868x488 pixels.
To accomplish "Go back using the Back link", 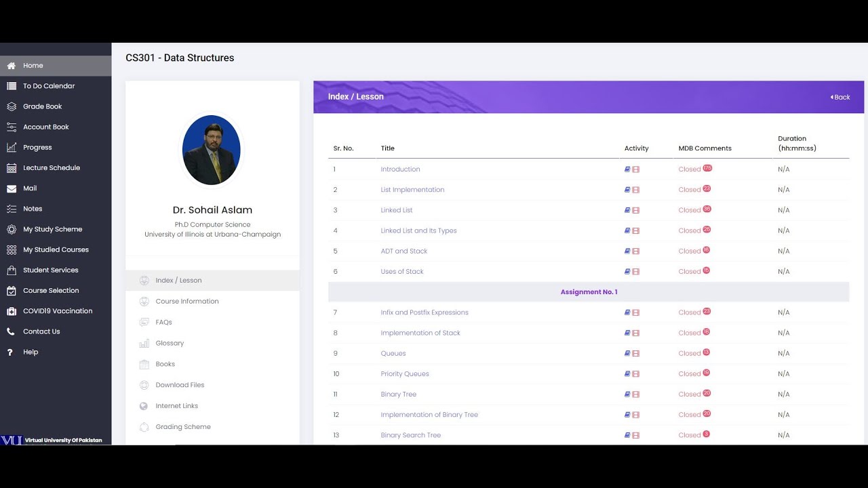I will [840, 97].
